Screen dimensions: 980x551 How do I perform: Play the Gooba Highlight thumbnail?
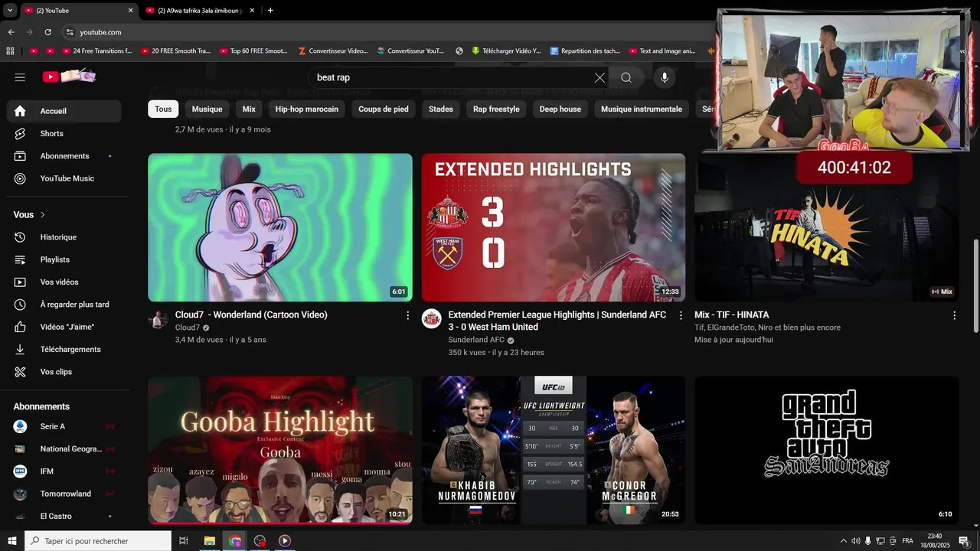[x=280, y=450]
